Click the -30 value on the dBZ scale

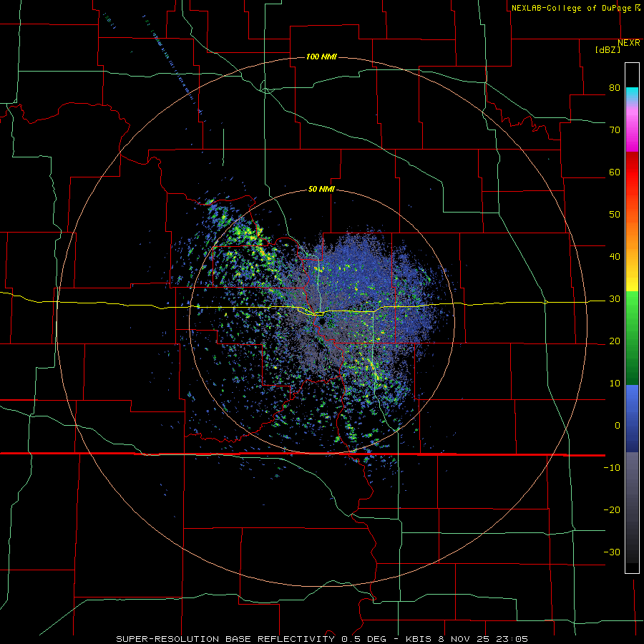coord(612,552)
